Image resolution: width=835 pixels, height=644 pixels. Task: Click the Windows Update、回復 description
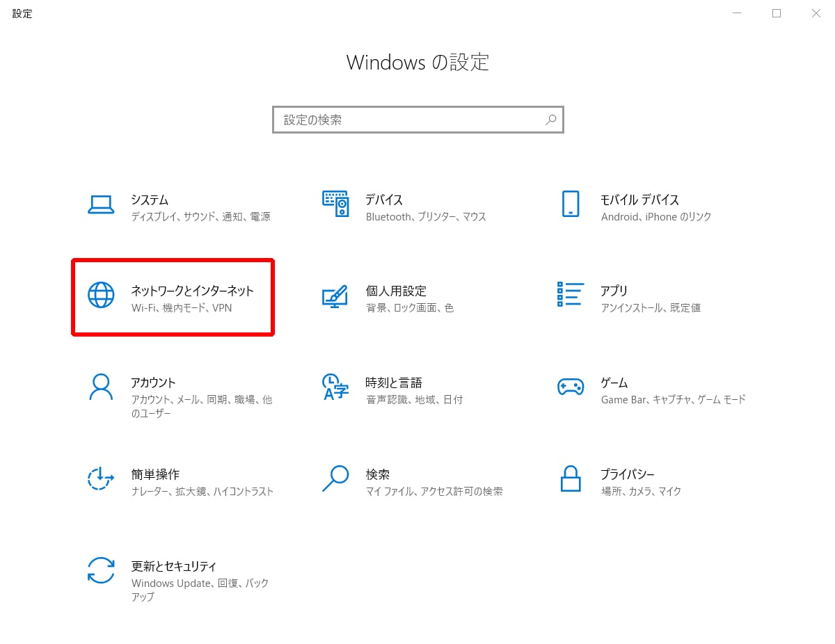pyautogui.click(x=200, y=590)
